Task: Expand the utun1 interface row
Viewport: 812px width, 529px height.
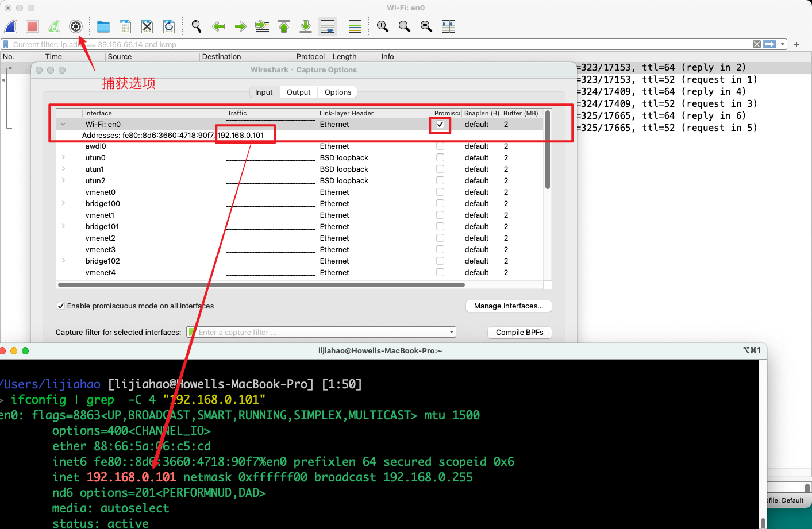Action: pyautogui.click(x=63, y=169)
